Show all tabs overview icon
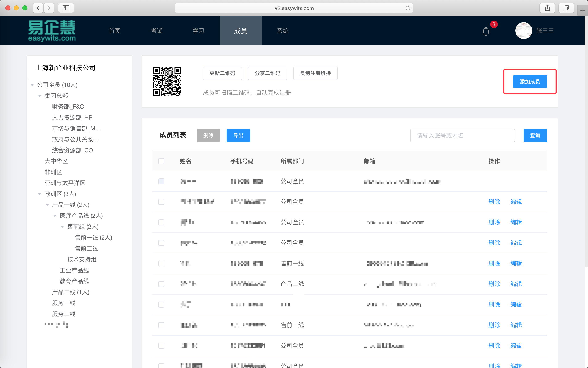588x368 pixels. 566,8
